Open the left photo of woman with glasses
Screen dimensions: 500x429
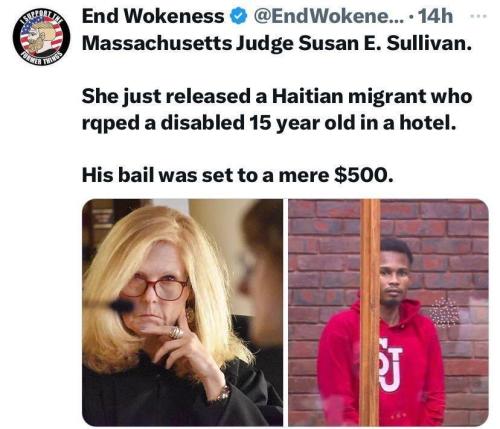click(182, 313)
